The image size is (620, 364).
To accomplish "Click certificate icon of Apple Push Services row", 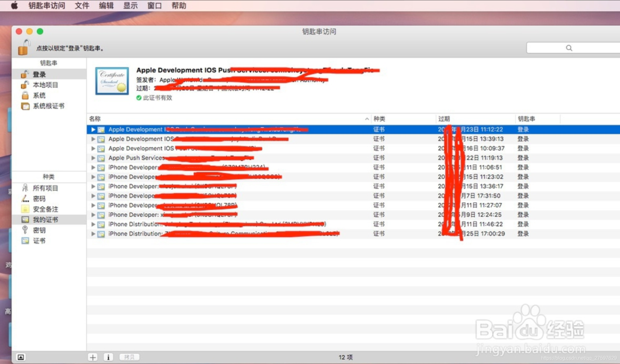I will [101, 158].
